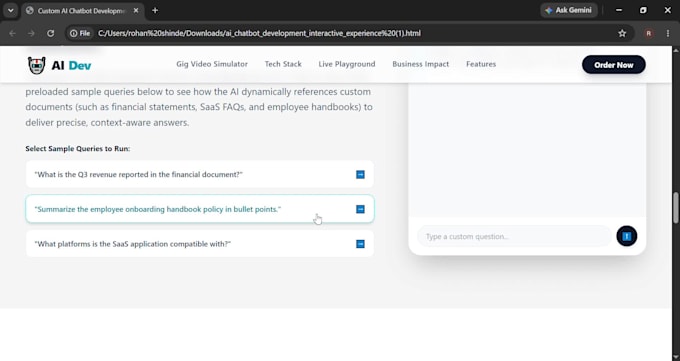The width and height of the screenshot is (680, 361).
Task: Click arrow icon on SaaS platforms query
Action: pos(360,244)
